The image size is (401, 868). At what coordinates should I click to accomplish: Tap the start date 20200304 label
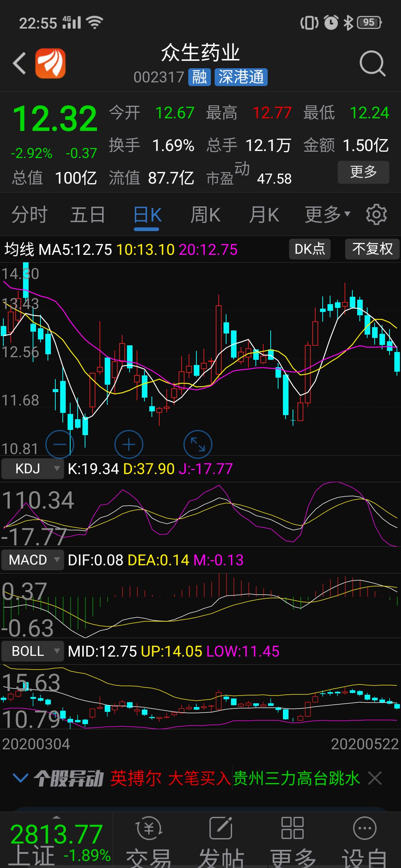click(36, 744)
